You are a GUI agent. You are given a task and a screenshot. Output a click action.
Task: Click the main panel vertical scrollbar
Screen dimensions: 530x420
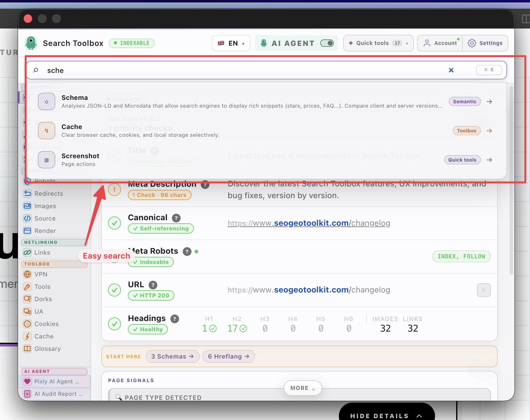pyautogui.click(x=511, y=180)
